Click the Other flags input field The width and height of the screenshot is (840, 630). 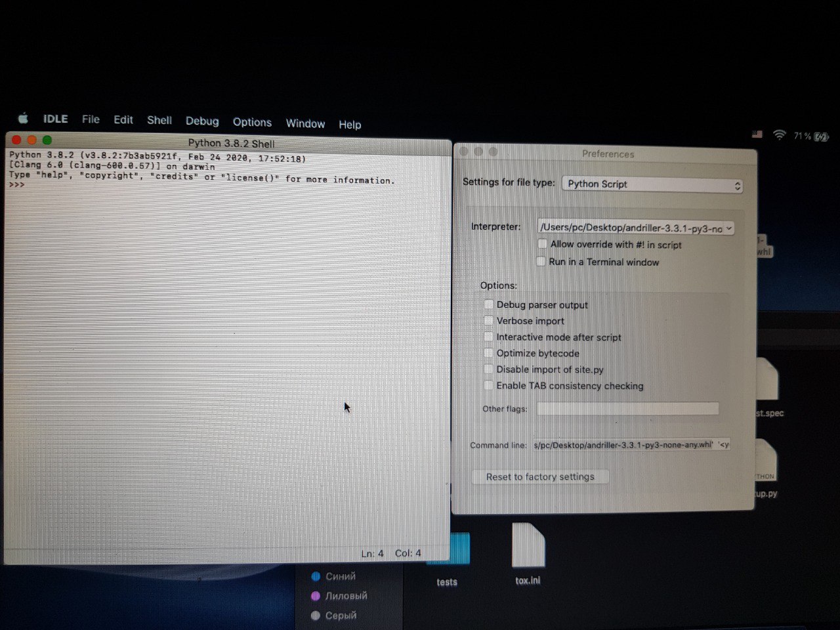pos(627,408)
